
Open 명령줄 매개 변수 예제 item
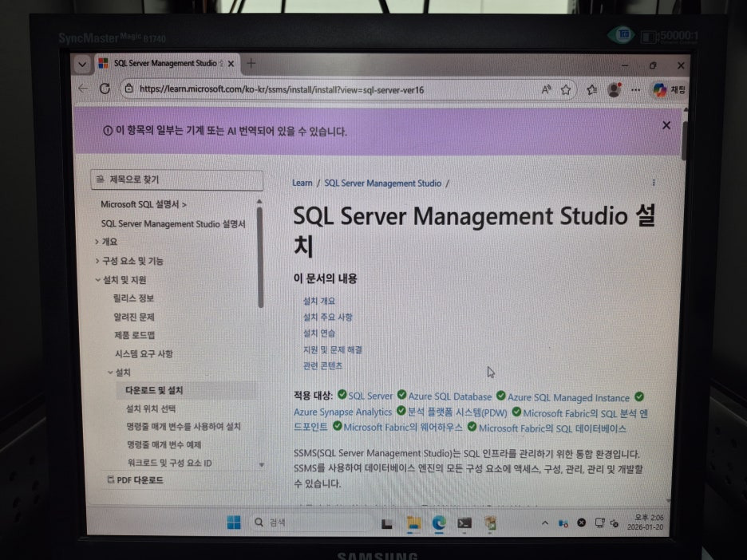pos(164,444)
